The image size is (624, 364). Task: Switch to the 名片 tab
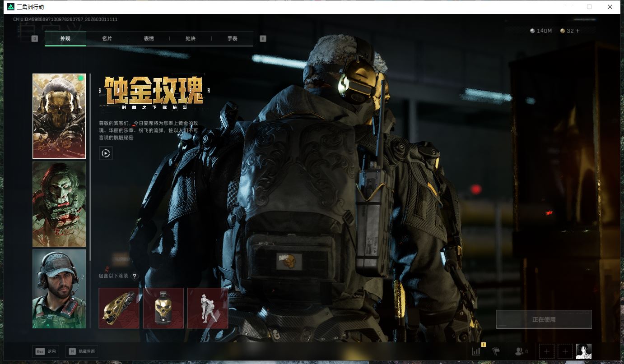tap(107, 39)
